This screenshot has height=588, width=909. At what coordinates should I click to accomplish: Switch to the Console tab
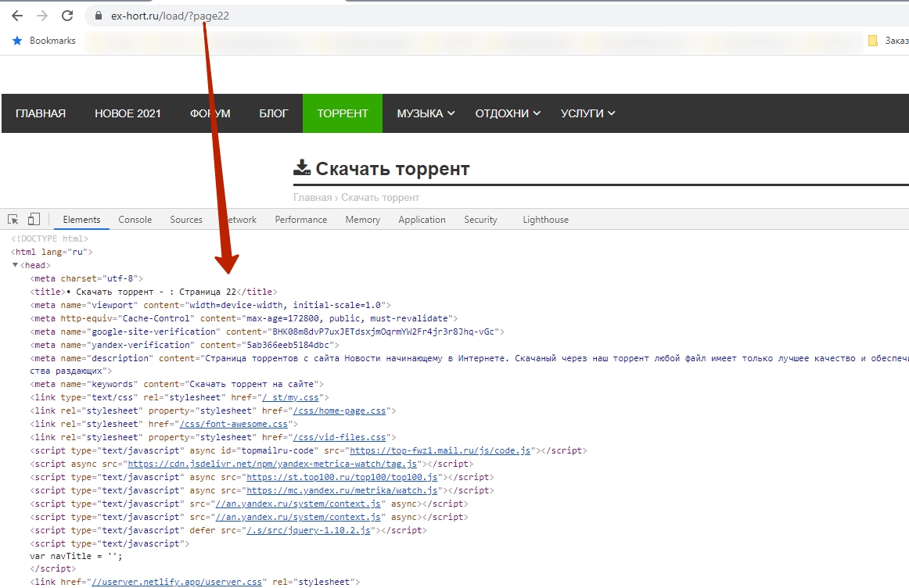(x=135, y=220)
